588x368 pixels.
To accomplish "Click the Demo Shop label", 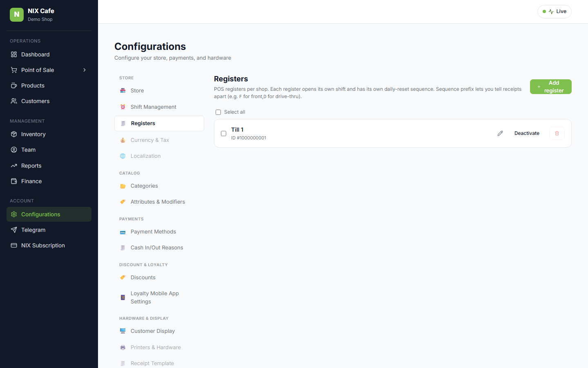I will pos(40,19).
